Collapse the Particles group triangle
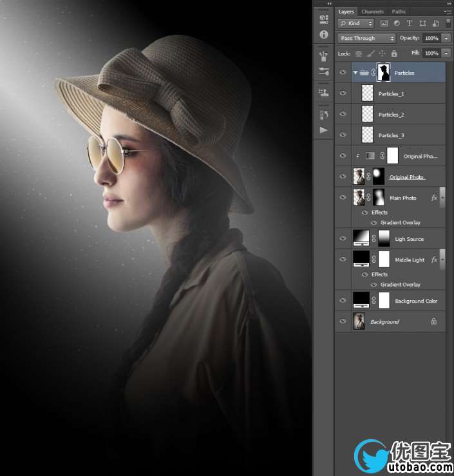Screen dimensions: 454x476 [355, 73]
